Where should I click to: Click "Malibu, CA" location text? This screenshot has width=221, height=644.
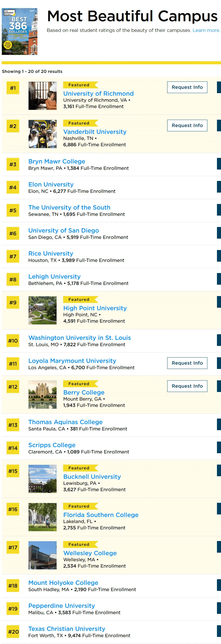click(41, 612)
